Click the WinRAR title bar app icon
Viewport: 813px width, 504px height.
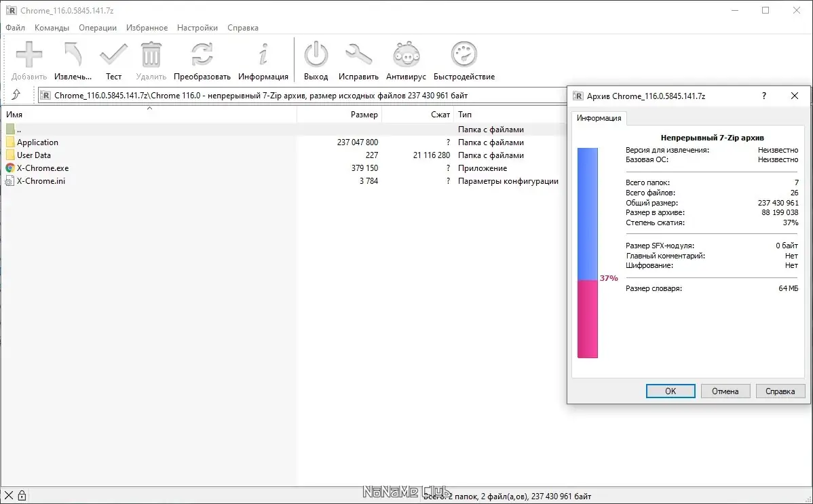click(x=12, y=10)
